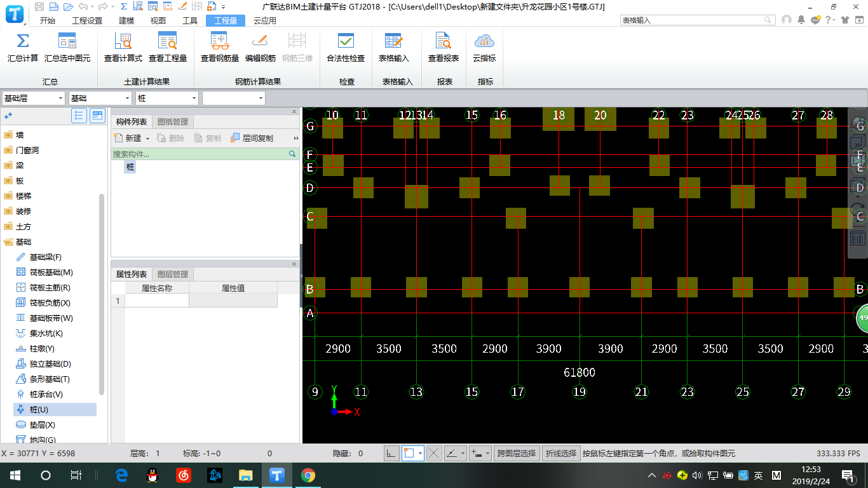Image resolution: width=868 pixels, height=488 pixels.
Task: Expand the 梁 folder
Action: (x=8, y=165)
